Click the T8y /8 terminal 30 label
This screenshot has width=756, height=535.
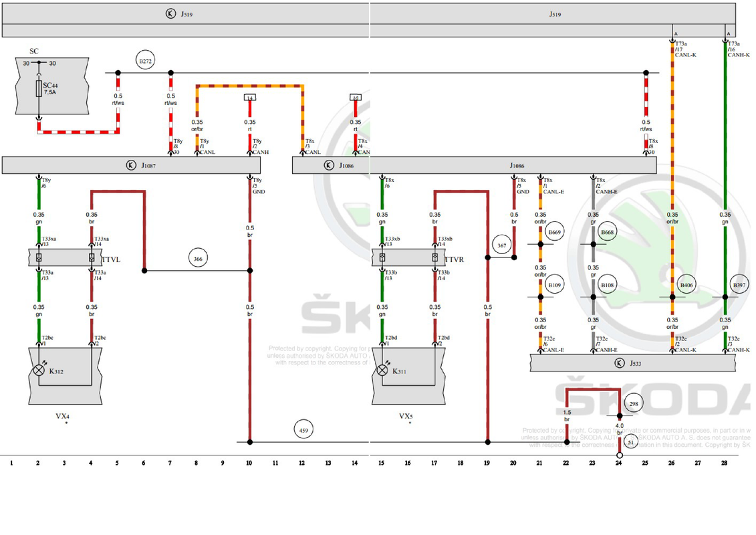coord(178,146)
